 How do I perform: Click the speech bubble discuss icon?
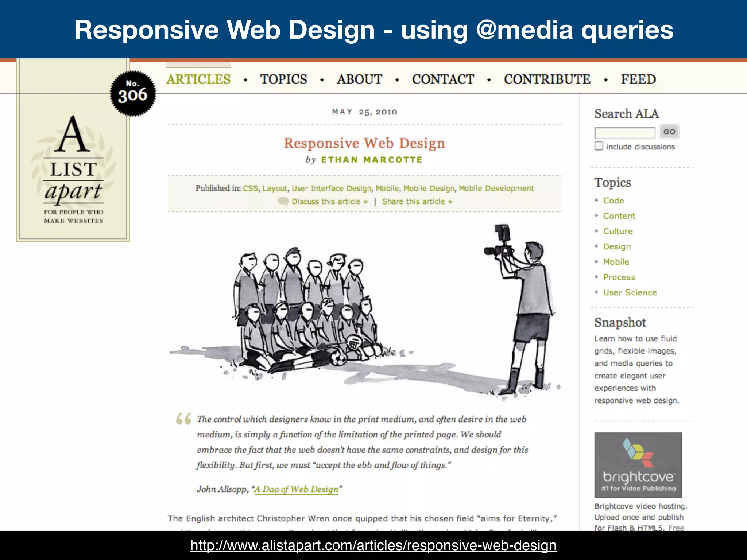(x=283, y=201)
